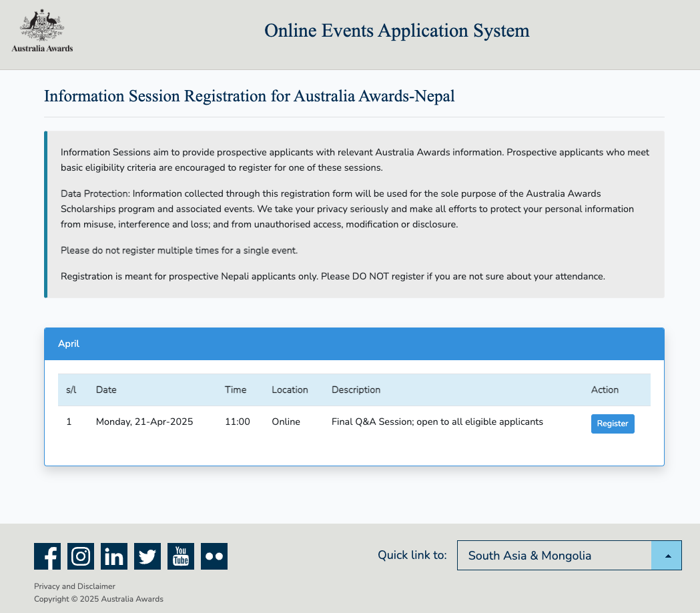Click the Quick link to label
The image size is (700, 613).
412,556
